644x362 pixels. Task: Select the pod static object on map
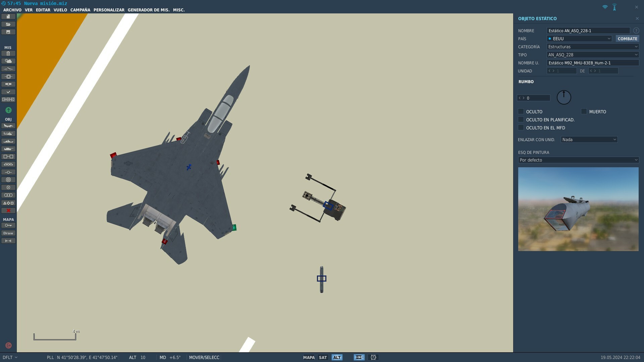[322, 279]
